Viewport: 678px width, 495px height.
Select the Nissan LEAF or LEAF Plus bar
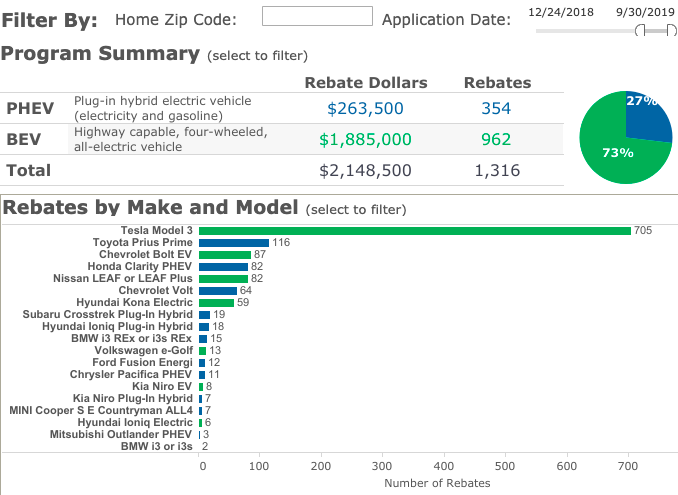coord(224,279)
